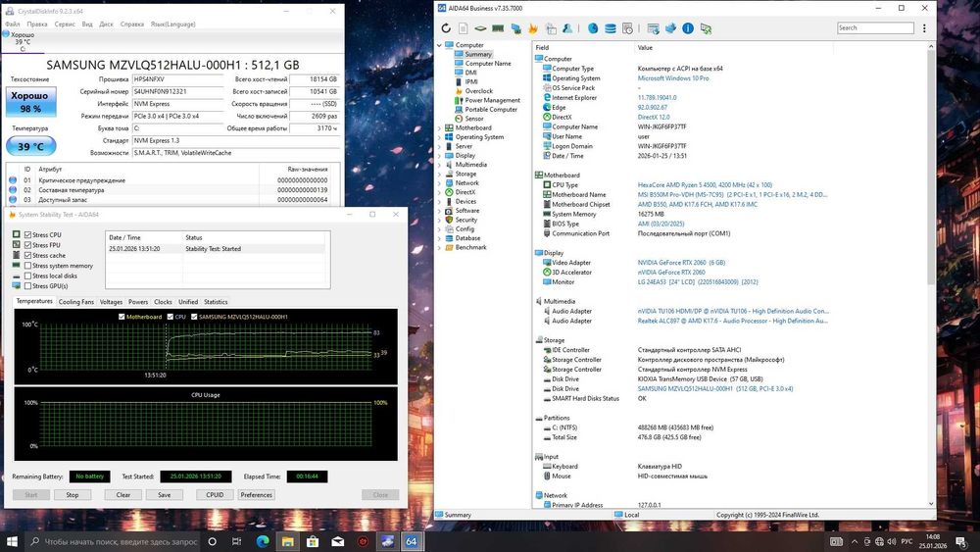This screenshot has height=552, width=980.
Task: Expand the Server tree node
Action: click(x=439, y=146)
